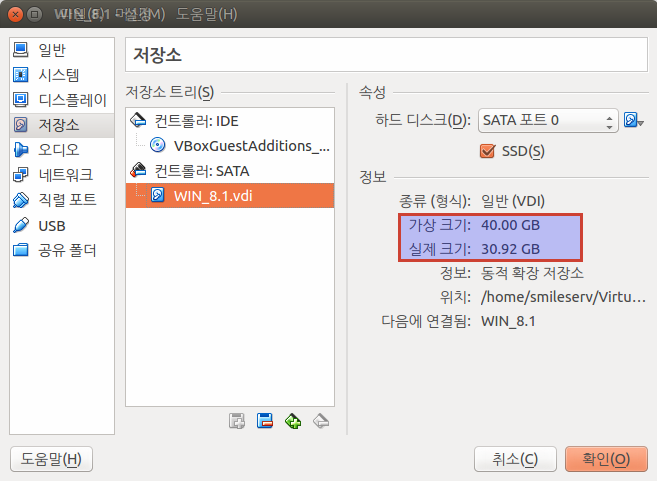The width and height of the screenshot is (657, 481).
Task: Click the add attachment green plus icon
Action: coord(293,421)
